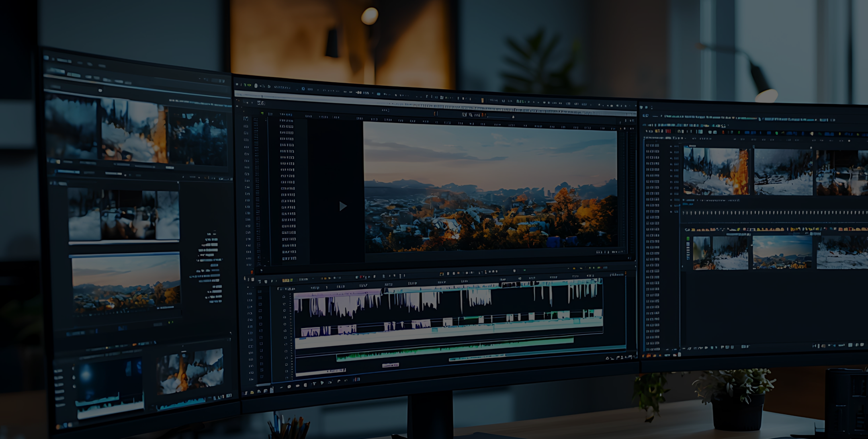Viewport: 868px width, 439px height.
Task: Open the sunset landscape thumbnail on the left monitor
Action: (126, 284)
